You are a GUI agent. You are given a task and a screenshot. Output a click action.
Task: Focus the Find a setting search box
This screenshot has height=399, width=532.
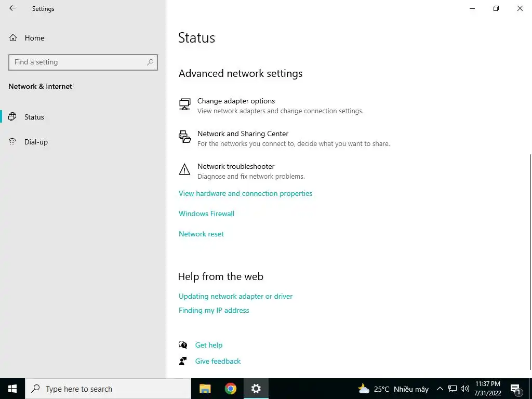[83, 62]
